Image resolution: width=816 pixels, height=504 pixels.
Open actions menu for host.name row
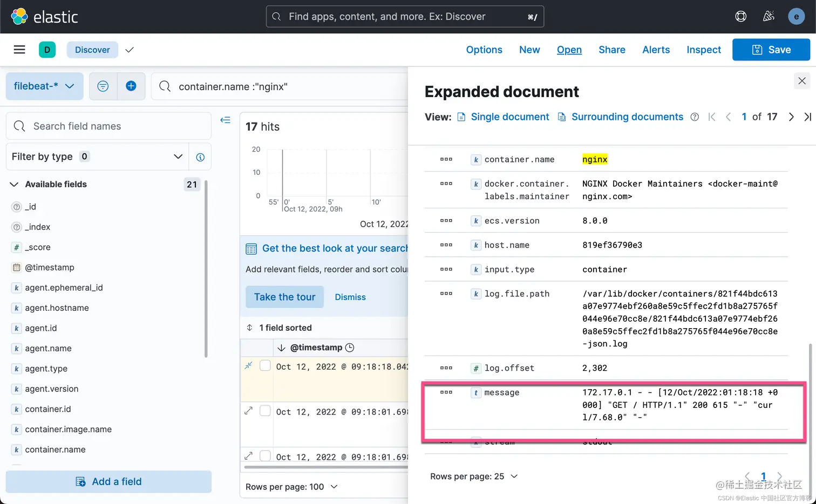tap(446, 245)
